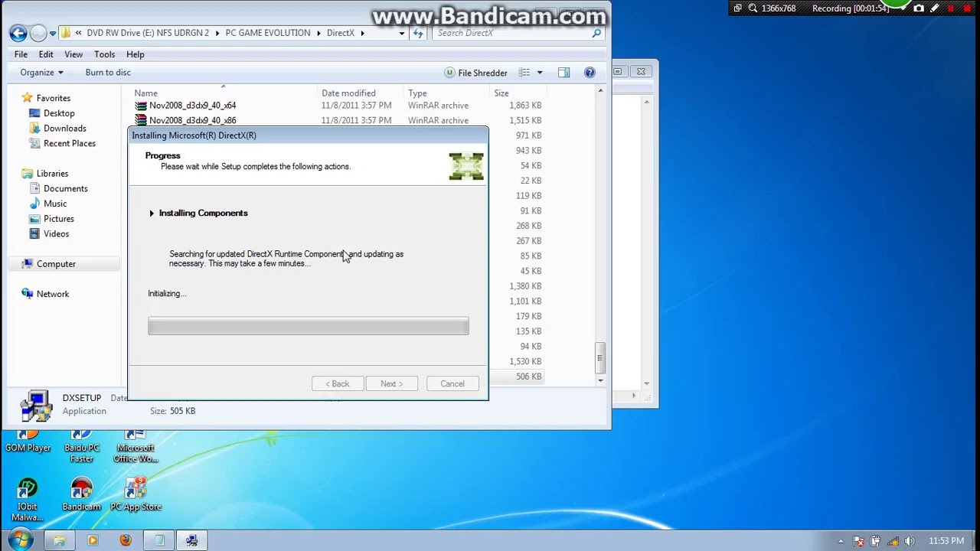This screenshot has width=980, height=551.
Task: Click Windows Explorer taskbar icon
Action: tap(59, 540)
